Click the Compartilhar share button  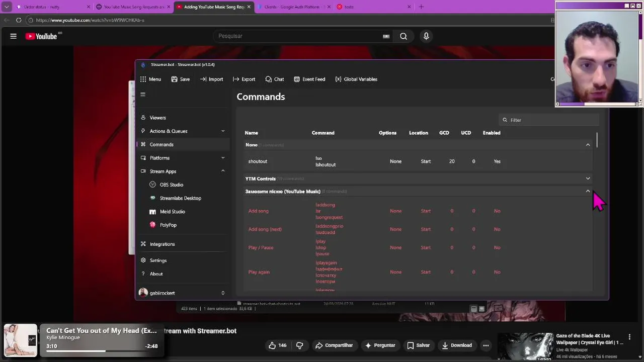tap(334, 345)
